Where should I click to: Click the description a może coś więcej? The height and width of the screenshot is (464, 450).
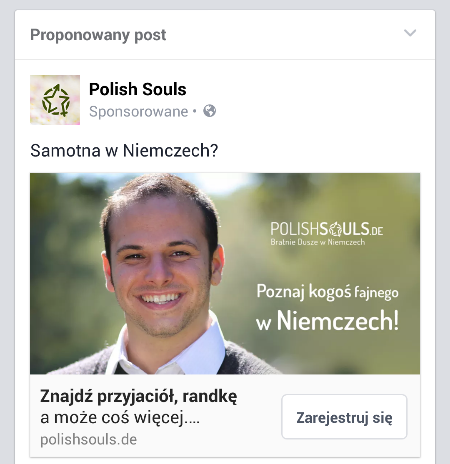pos(120,418)
